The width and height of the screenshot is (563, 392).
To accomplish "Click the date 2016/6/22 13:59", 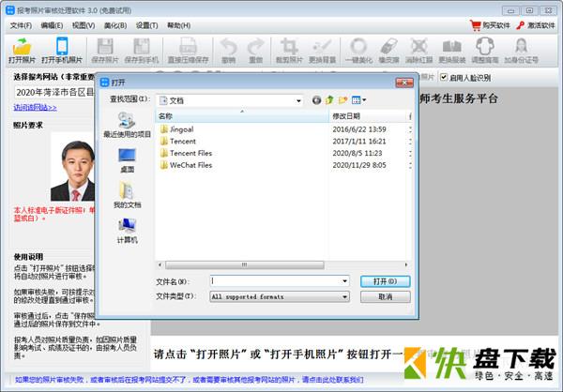I will [x=359, y=129].
